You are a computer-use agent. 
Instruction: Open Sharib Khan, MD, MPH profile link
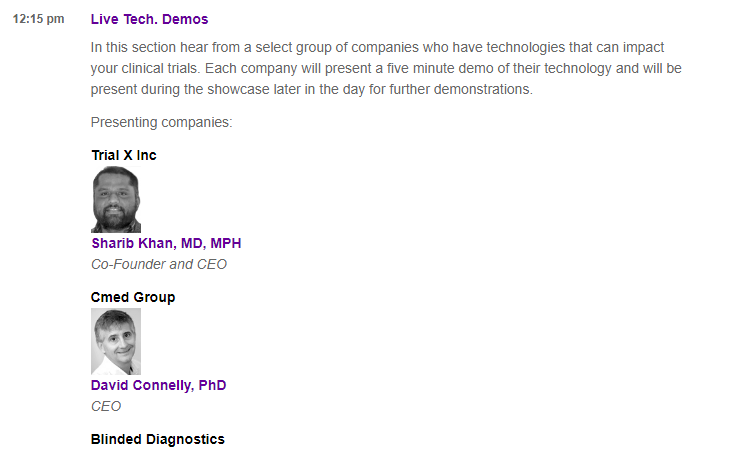click(166, 243)
